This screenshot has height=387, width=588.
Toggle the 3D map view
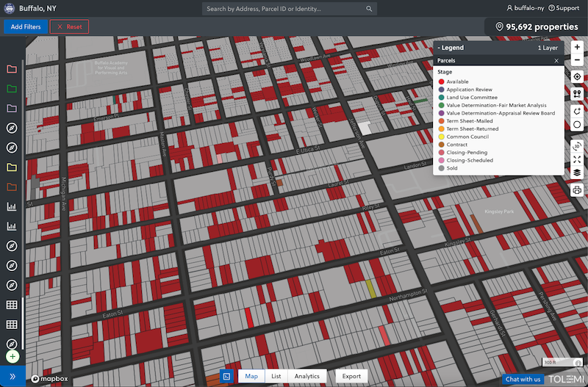click(577, 145)
